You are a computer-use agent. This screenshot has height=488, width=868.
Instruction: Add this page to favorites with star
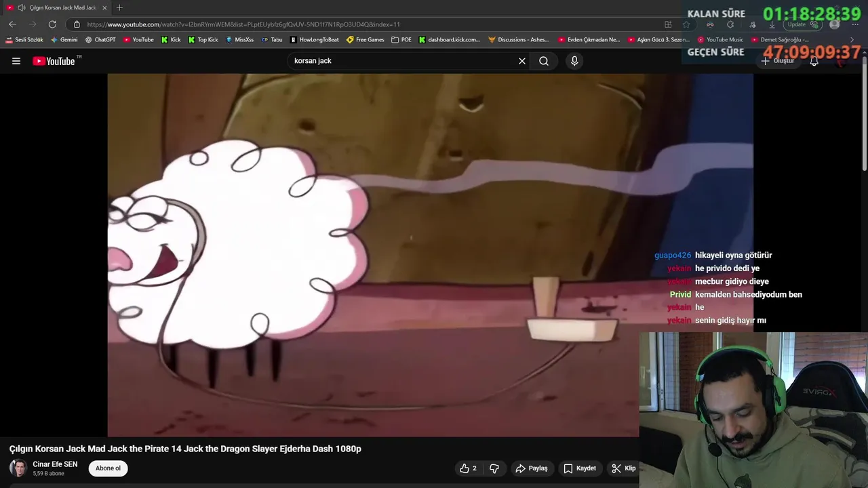point(686,24)
